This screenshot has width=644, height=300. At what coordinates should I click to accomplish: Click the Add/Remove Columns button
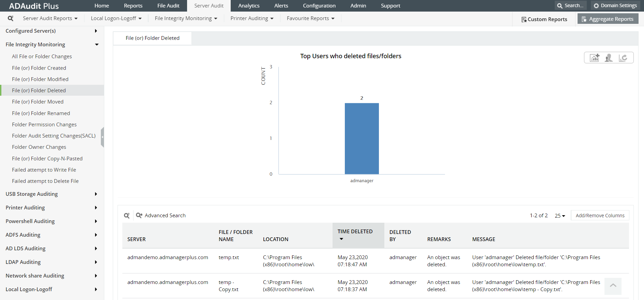click(600, 216)
